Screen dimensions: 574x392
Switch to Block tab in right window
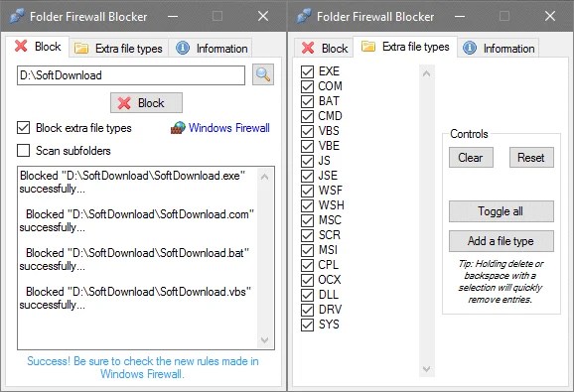[x=324, y=48]
